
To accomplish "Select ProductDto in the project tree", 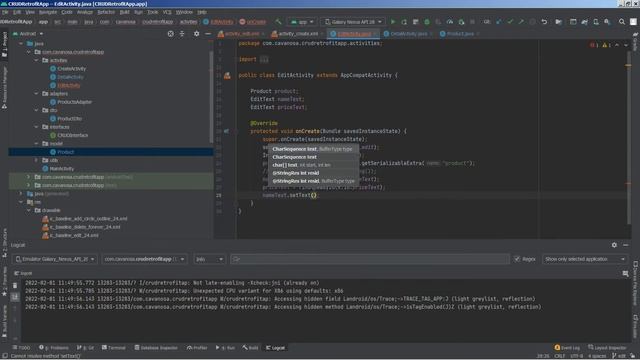I will (69, 119).
